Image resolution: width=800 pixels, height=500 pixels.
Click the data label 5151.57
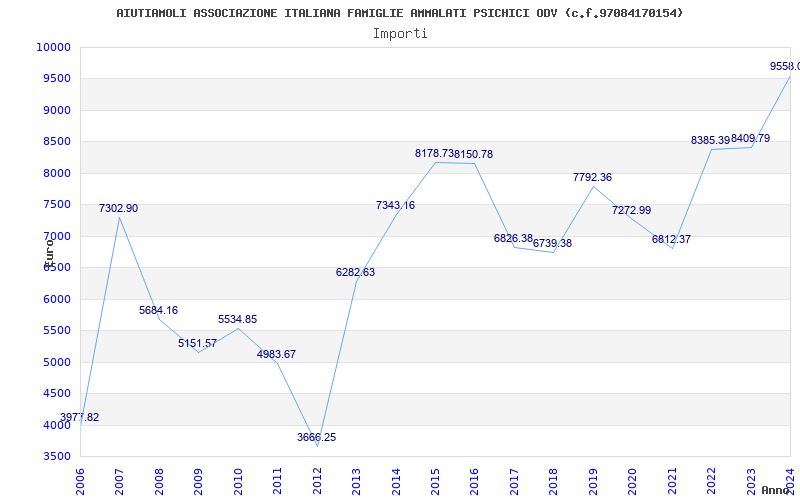(197, 343)
